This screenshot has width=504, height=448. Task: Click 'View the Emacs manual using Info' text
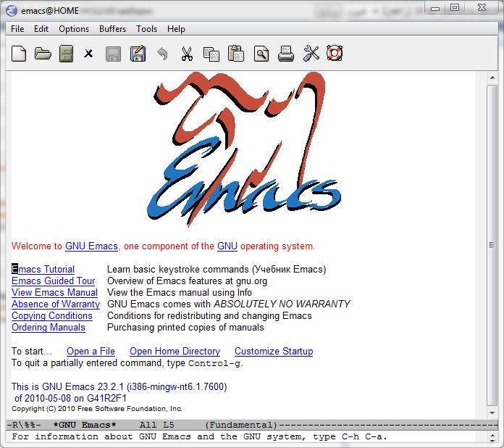tap(180, 293)
